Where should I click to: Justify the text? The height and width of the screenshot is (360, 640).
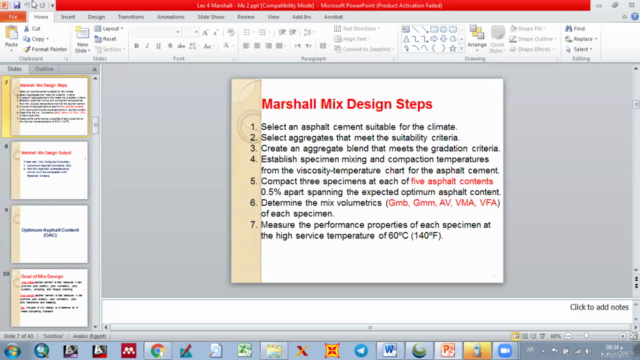pos(279,46)
